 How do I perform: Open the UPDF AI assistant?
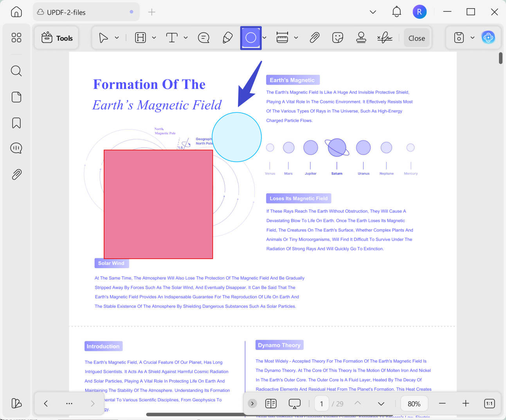[x=488, y=38]
